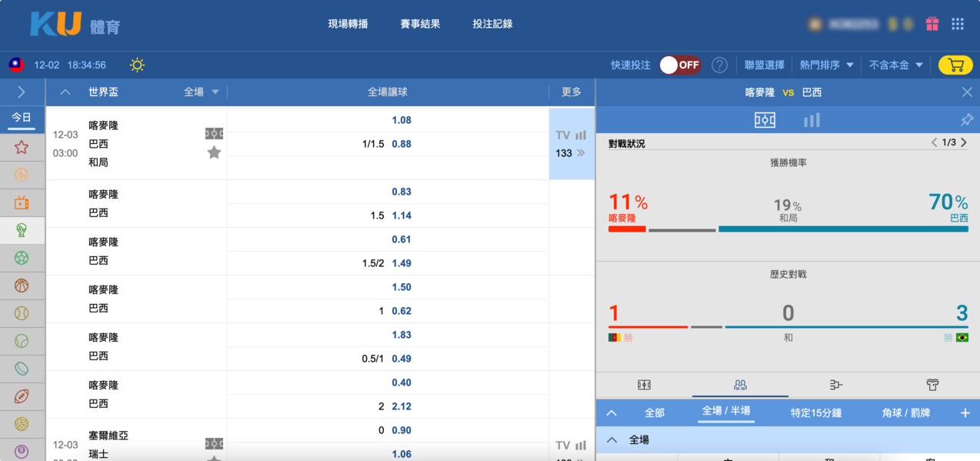980x461 pixels.
Task: Go to previous head-to-head page arrow
Action: [934, 142]
